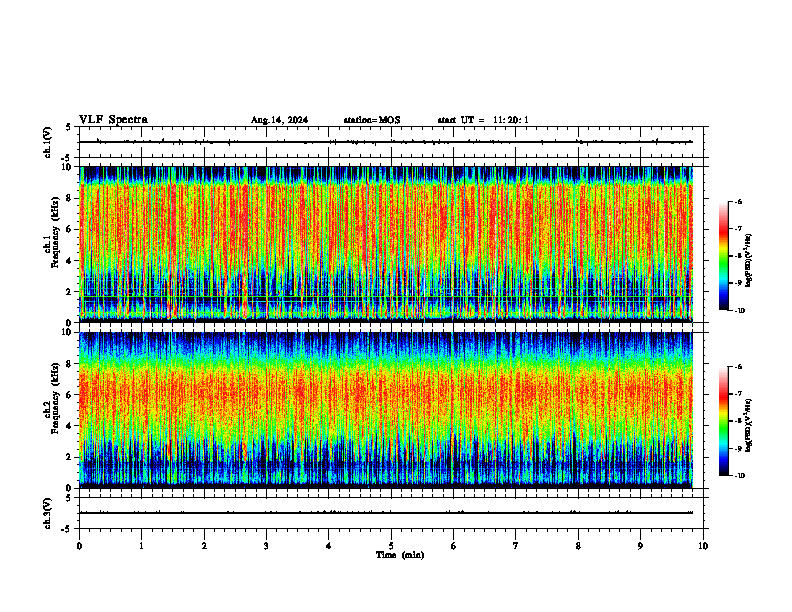This screenshot has width=792, height=612.
Task: Click the ch.2 color bar log(PSD) label
Action: [x=749, y=425]
